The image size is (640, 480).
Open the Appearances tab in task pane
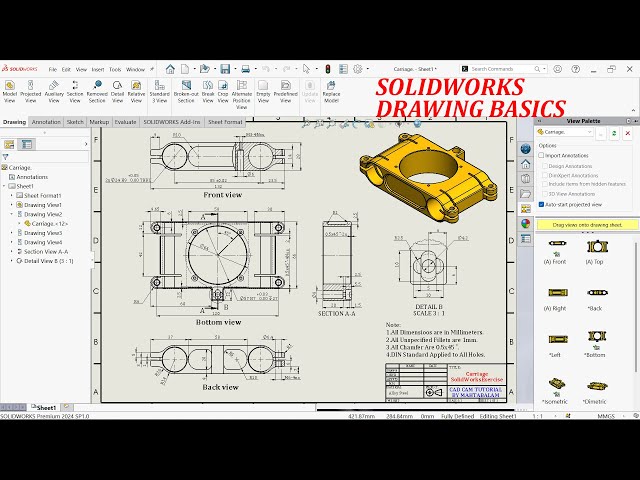tap(526, 223)
